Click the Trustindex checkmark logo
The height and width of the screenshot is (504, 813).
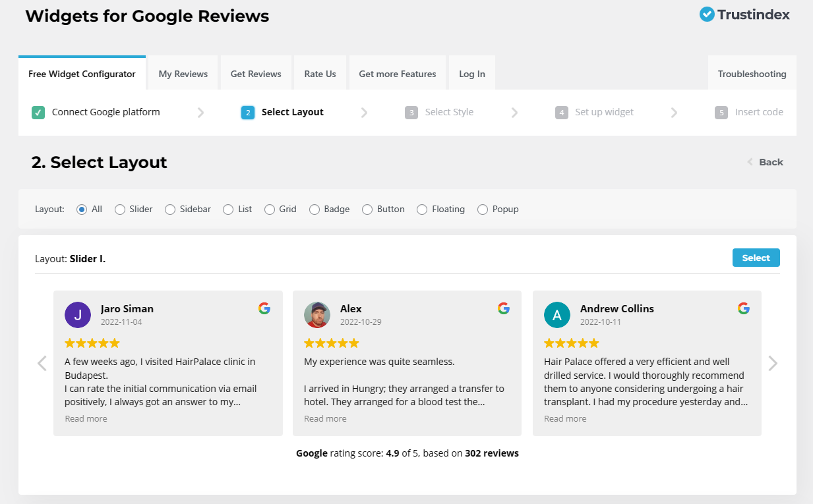(x=706, y=14)
